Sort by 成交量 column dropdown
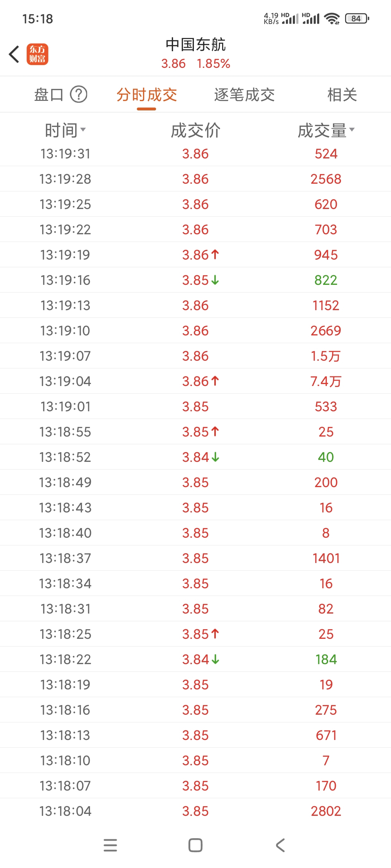 click(x=326, y=130)
